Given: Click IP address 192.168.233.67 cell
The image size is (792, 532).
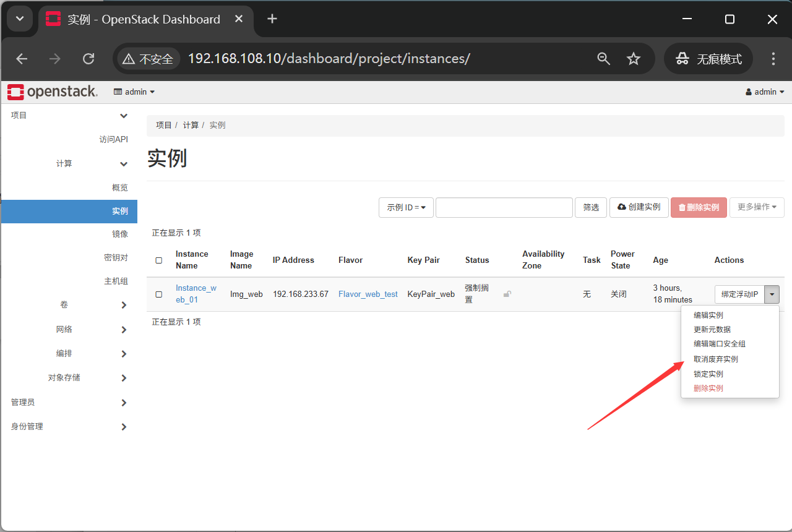Looking at the screenshot, I should click(301, 294).
